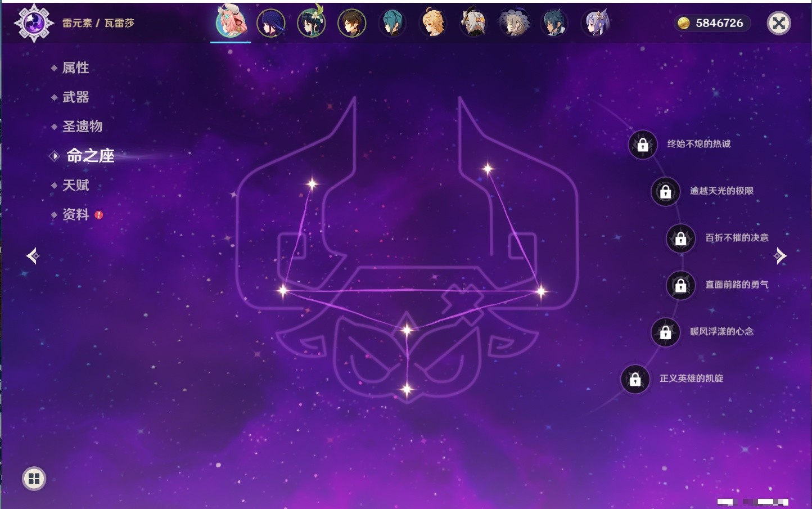Screen dimensions: 812x509
Task: Select the 命之座 constellation page
Action: (x=90, y=156)
